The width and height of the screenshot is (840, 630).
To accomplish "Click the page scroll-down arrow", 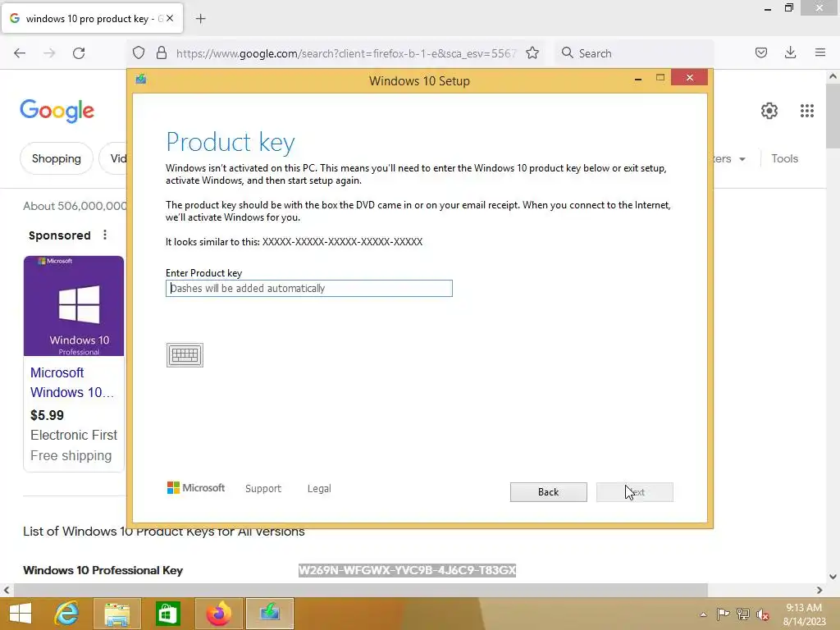I will pos(833,577).
